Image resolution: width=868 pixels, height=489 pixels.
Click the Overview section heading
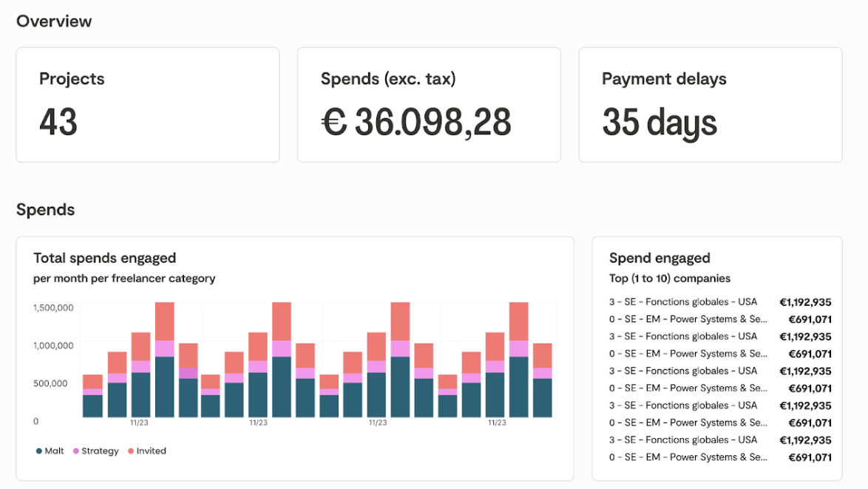pos(54,21)
